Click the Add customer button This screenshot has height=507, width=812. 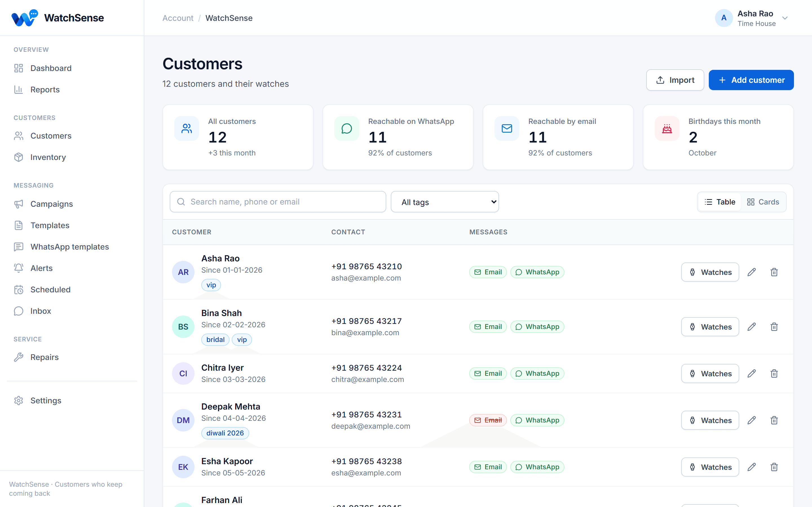tap(751, 80)
